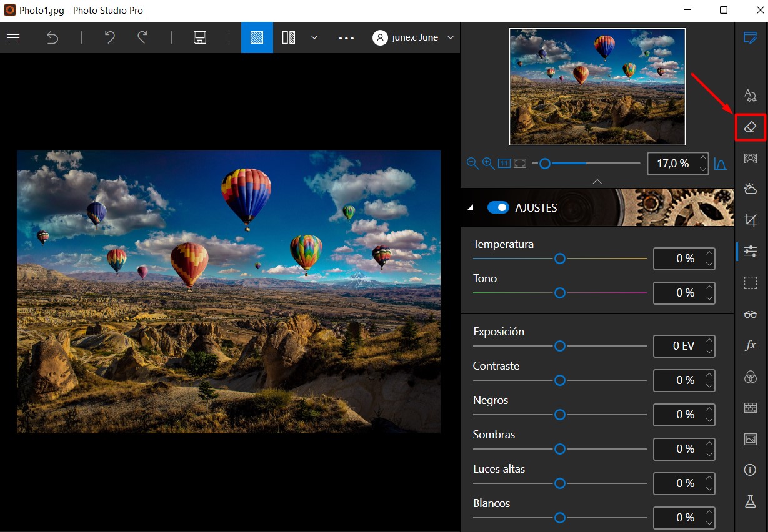Decrease the Tono value with the down arrow
768x532 pixels.
(709, 298)
